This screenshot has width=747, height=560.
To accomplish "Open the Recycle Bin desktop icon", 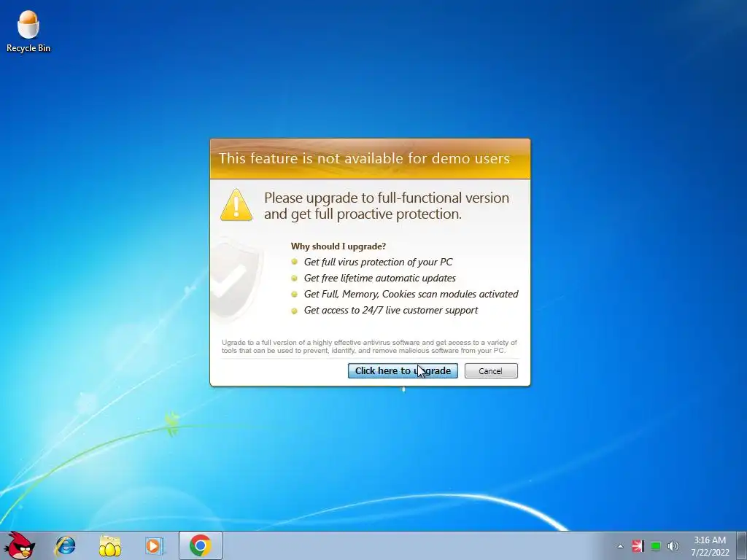I will pyautogui.click(x=28, y=31).
